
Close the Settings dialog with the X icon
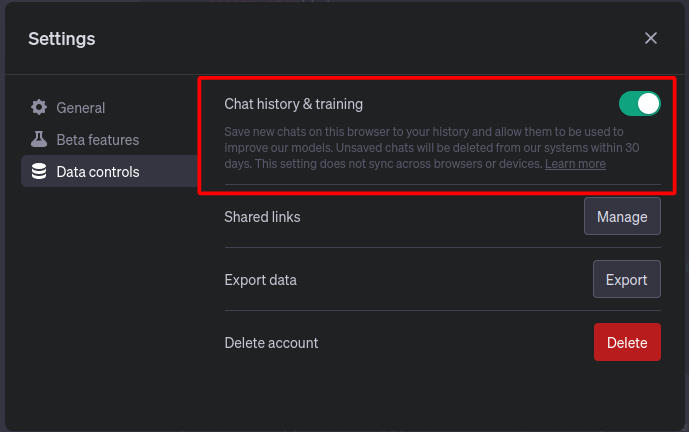point(651,38)
